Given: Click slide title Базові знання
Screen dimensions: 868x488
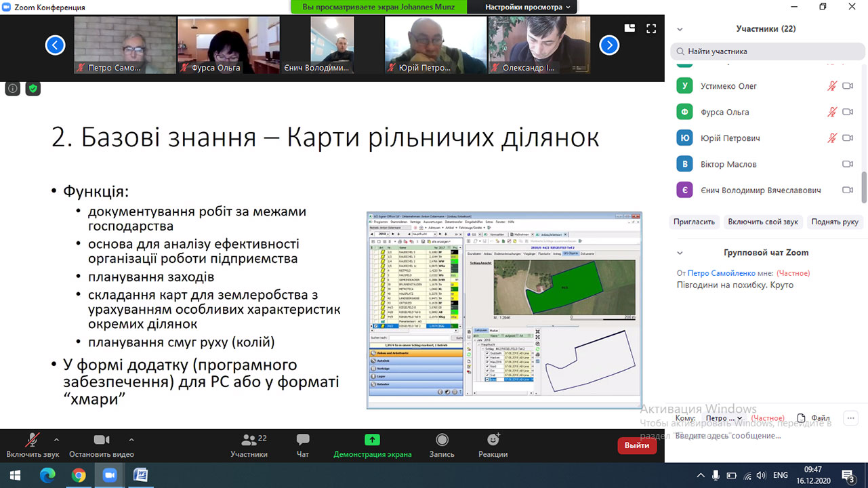Looking at the screenshot, I should coord(325,137).
